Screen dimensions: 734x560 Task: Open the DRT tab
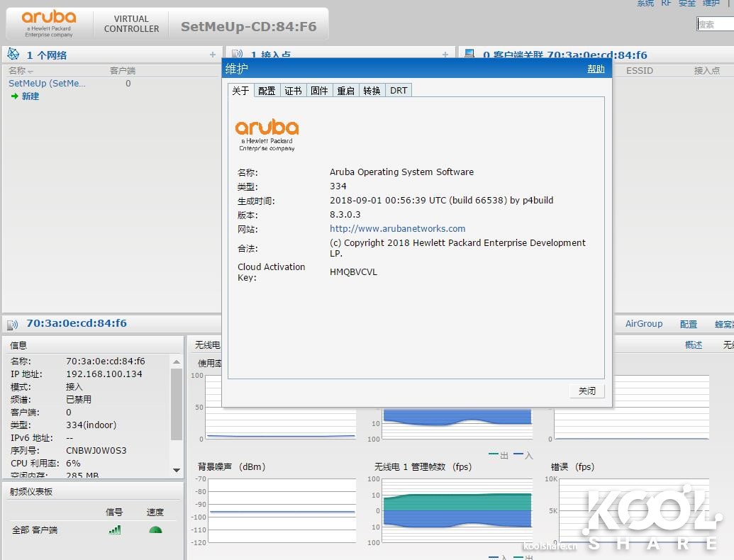(399, 90)
